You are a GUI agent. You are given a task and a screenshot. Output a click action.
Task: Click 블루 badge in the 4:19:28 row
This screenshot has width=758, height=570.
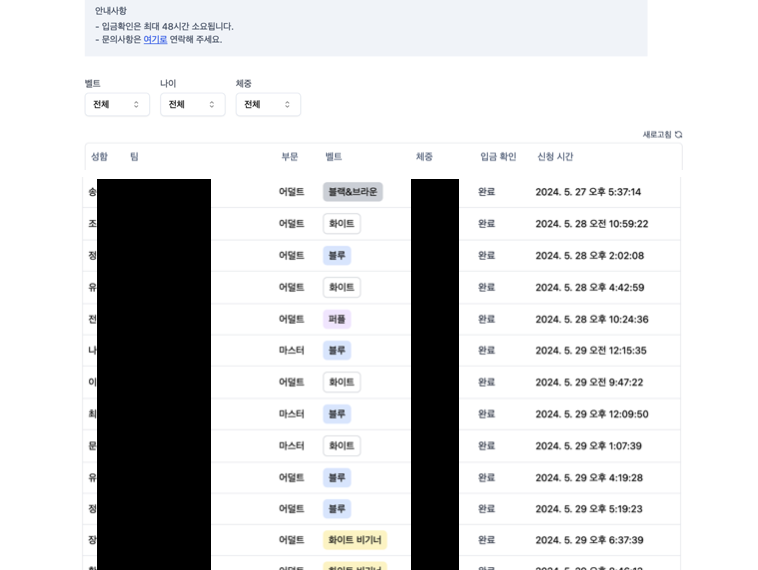click(x=337, y=478)
